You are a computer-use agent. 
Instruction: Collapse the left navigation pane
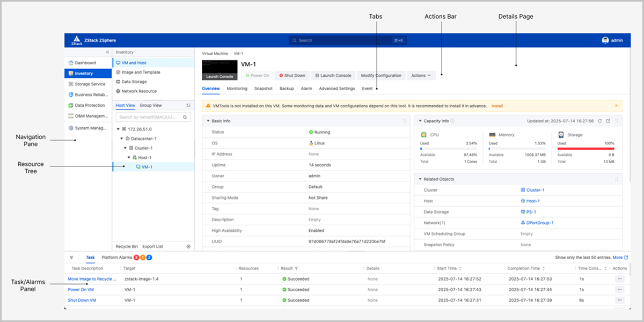[107, 52]
